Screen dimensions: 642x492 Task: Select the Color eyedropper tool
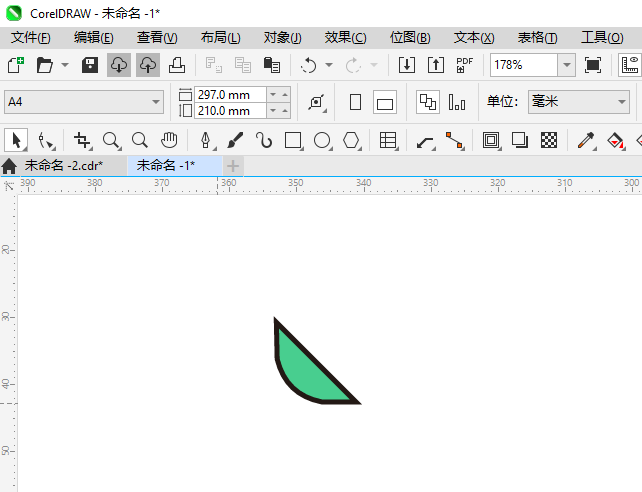[x=586, y=140]
